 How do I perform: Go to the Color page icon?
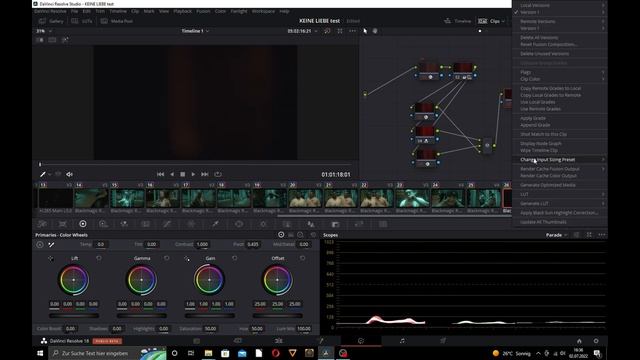(x=361, y=340)
